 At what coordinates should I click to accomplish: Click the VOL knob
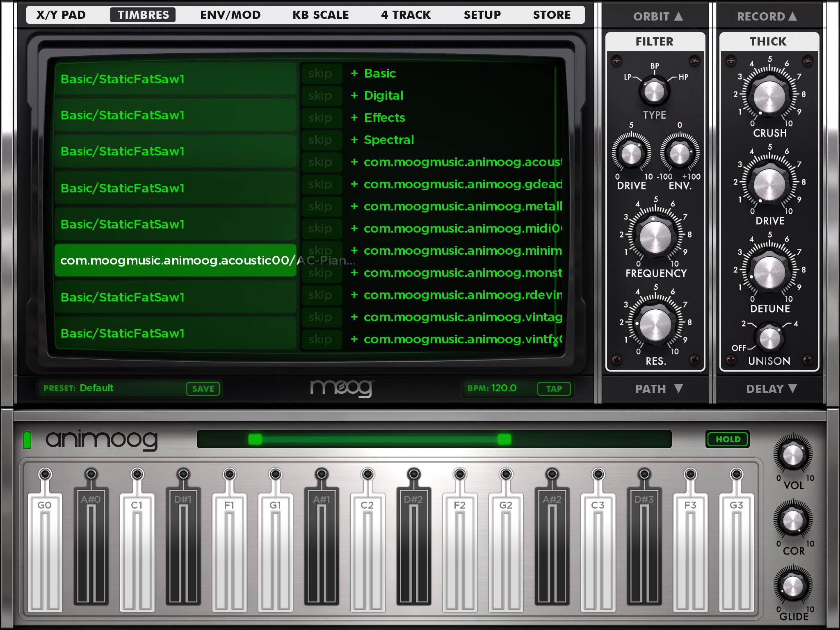[793, 454]
